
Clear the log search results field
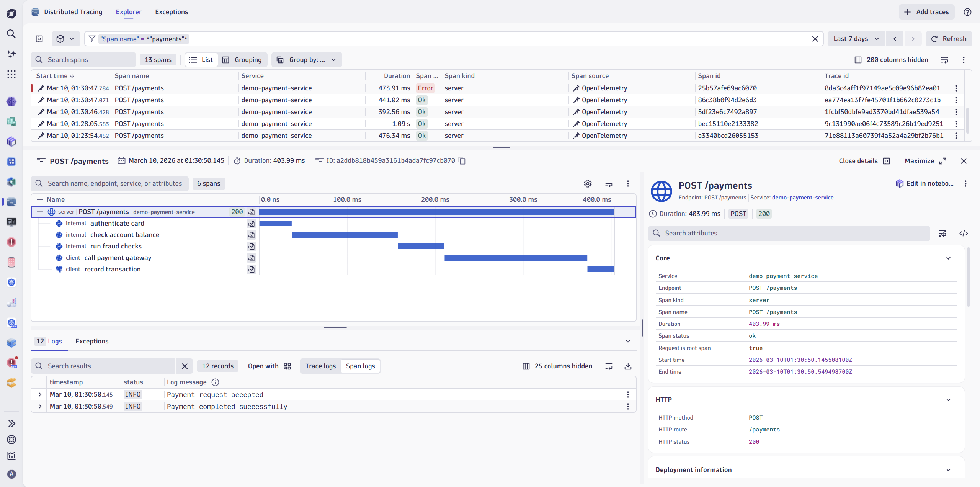(x=185, y=366)
